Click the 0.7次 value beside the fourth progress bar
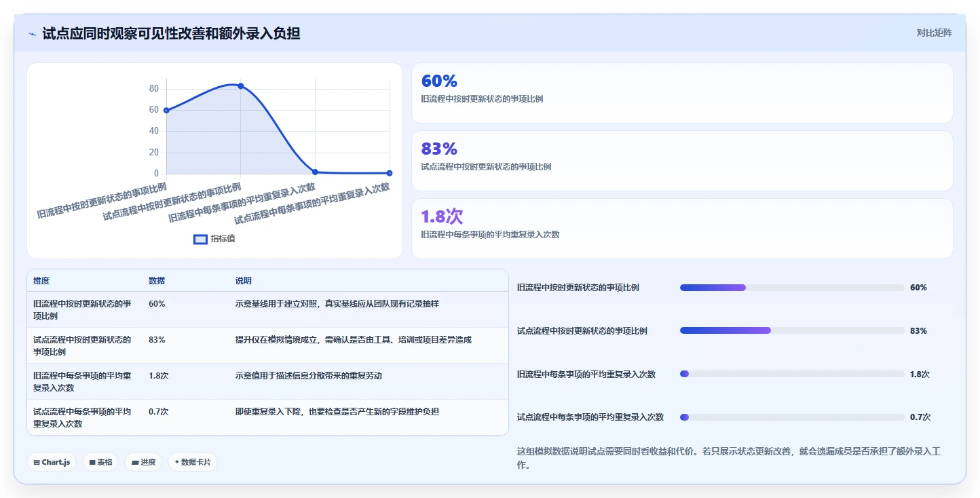 pyautogui.click(x=920, y=417)
